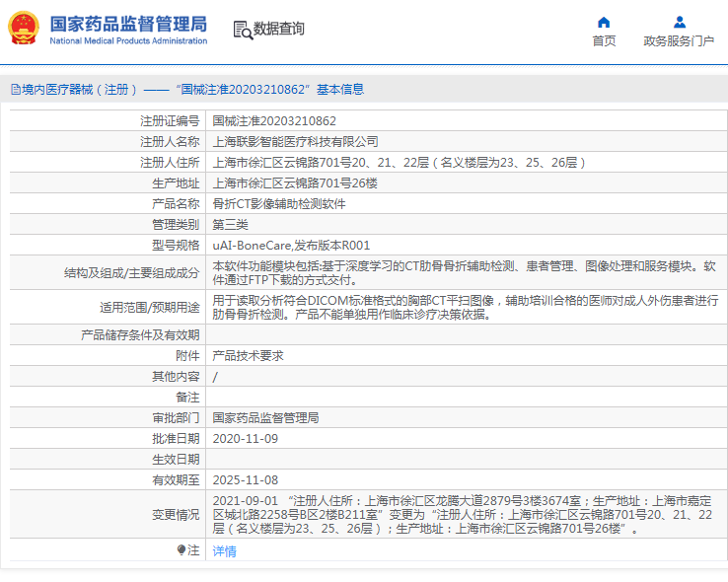Select product name 骨折CT影像辅助检测软件

[x=279, y=204]
